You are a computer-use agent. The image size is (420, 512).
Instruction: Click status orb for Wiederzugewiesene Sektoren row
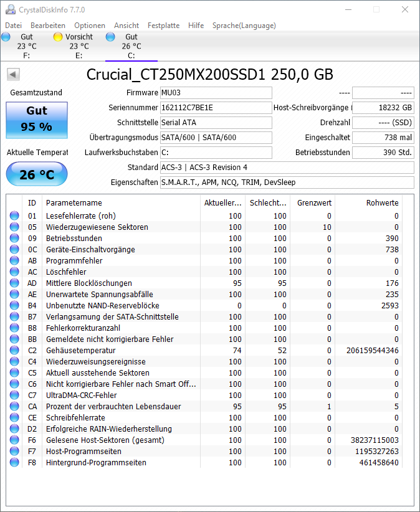pos(14,227)
